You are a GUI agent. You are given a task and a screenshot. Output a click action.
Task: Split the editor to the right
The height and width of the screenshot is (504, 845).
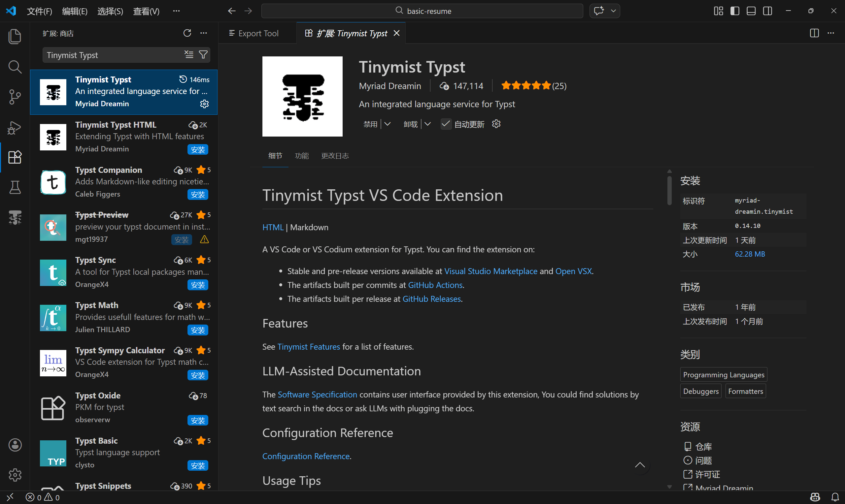pyautogui.click(x=814, y=33)
